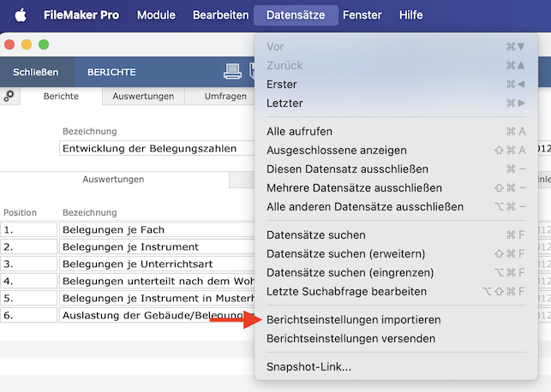Switch to the Berichte tab
This screenshot has width=551, height=392.
coord(61,96)
